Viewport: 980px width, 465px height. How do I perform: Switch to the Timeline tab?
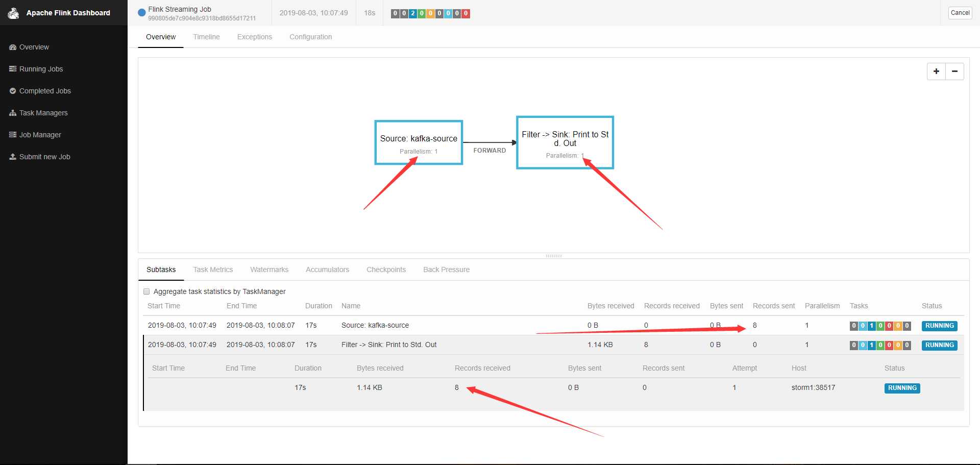tap(206, 37)
